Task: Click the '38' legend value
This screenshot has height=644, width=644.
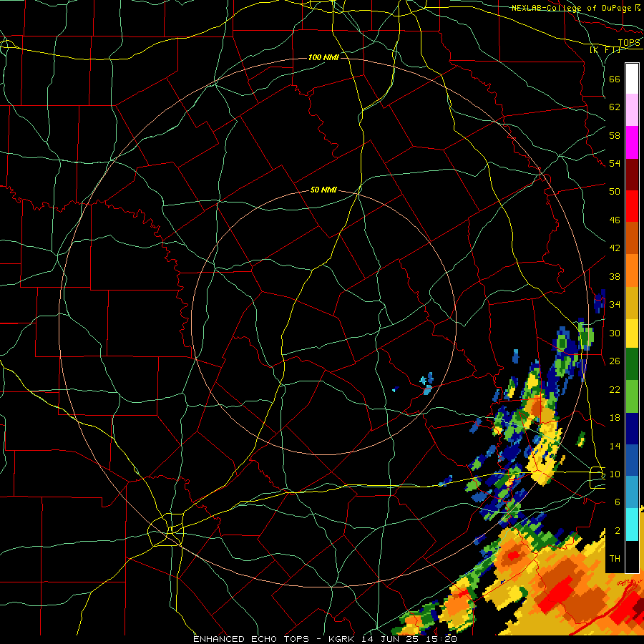Action: pos(615,276)
